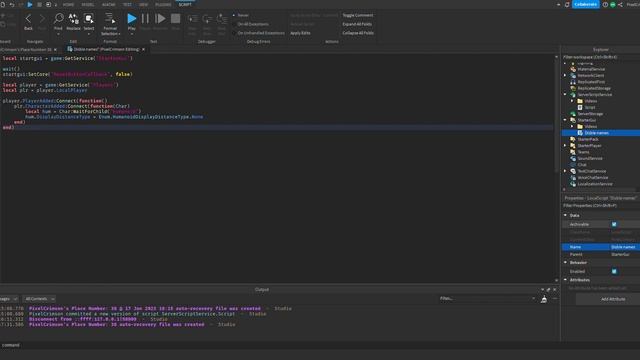Click the SoundService icon in Explorer
This screenshot has width=640, height=360.
coord(573,158)
